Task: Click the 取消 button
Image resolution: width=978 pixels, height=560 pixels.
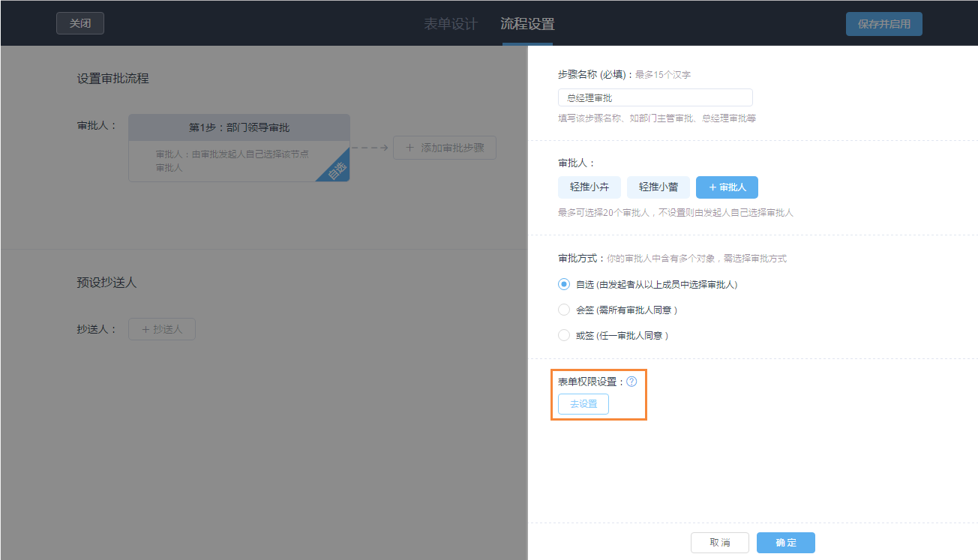Action: pyautogui.click(x=719, y=542)
